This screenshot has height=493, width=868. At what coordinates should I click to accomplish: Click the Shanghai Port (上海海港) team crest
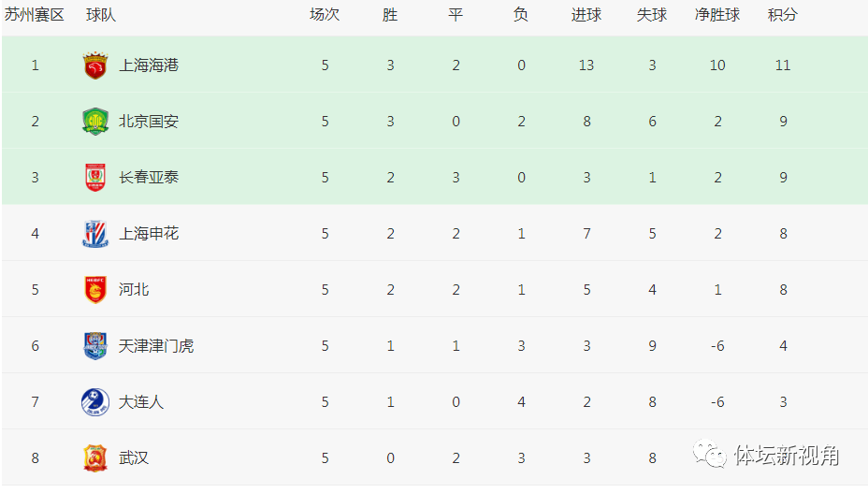94,65
